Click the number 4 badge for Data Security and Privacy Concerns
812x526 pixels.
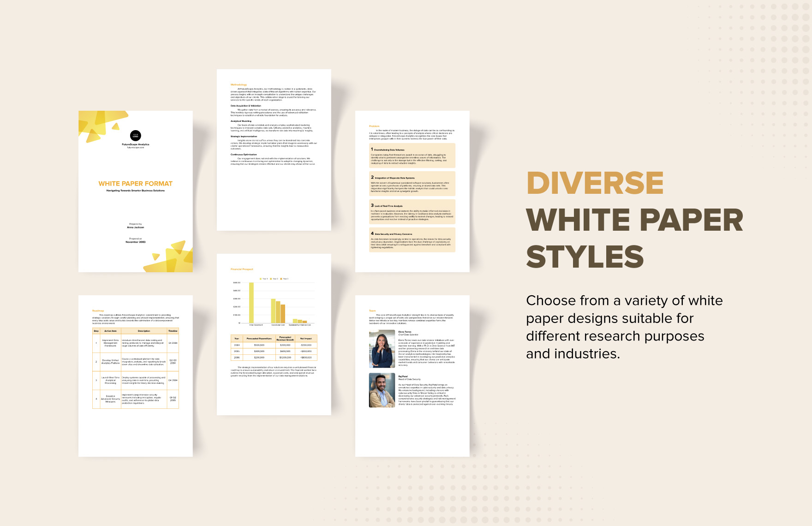(372, 234)
